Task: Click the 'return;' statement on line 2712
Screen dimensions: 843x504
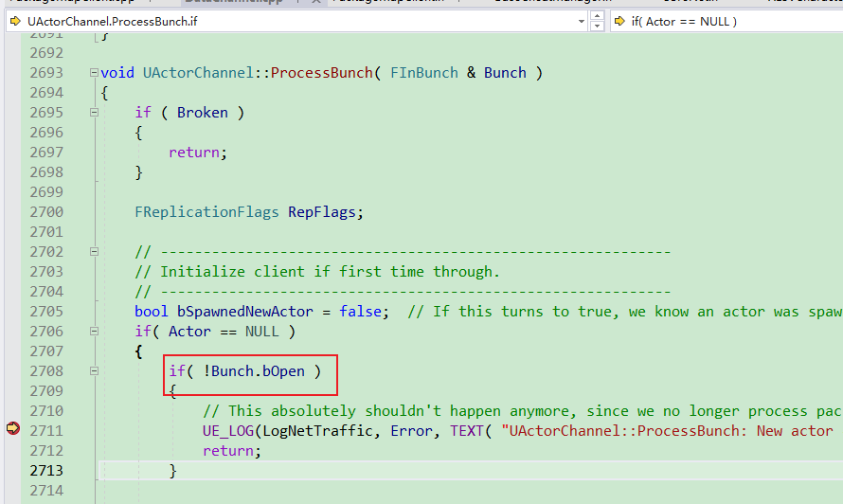Action: pos(232,451)
